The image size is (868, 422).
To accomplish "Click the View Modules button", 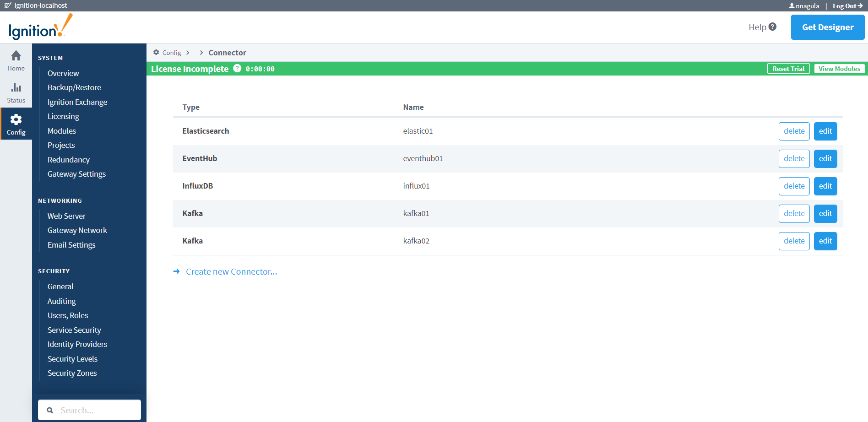I will (x=839, y=69).
